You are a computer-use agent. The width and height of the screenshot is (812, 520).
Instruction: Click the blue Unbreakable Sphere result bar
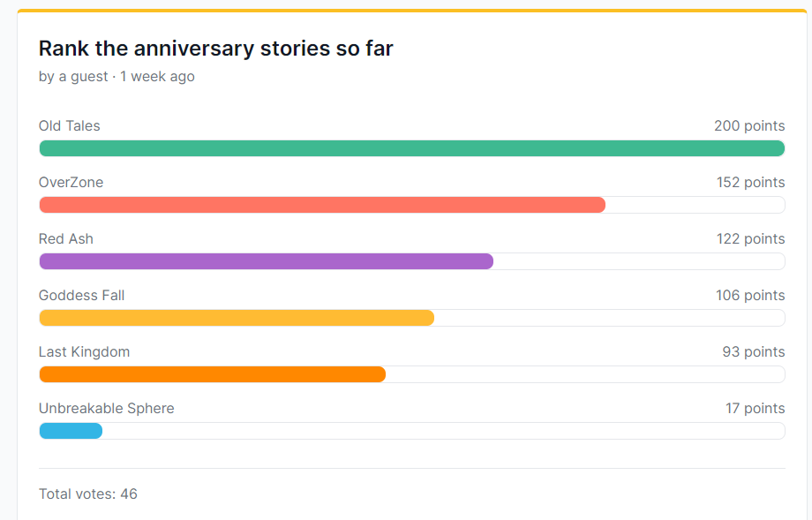coord(71,431)
